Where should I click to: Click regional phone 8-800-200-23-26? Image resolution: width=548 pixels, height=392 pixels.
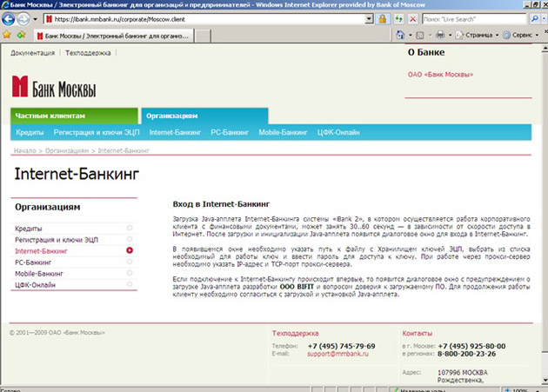[x=466, y=354]
